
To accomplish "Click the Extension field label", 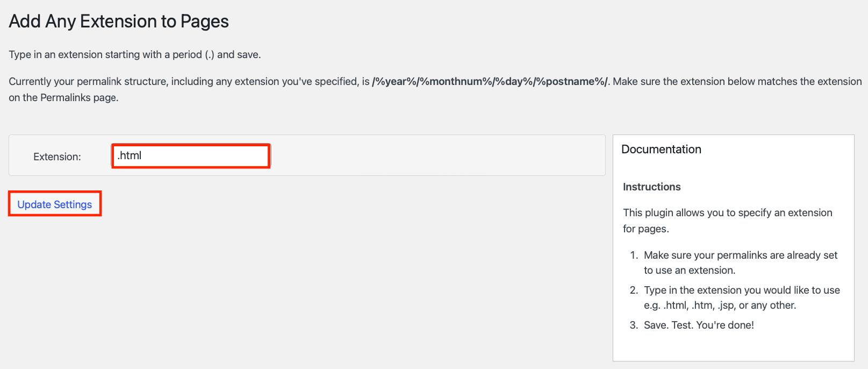I will point(57,157).
